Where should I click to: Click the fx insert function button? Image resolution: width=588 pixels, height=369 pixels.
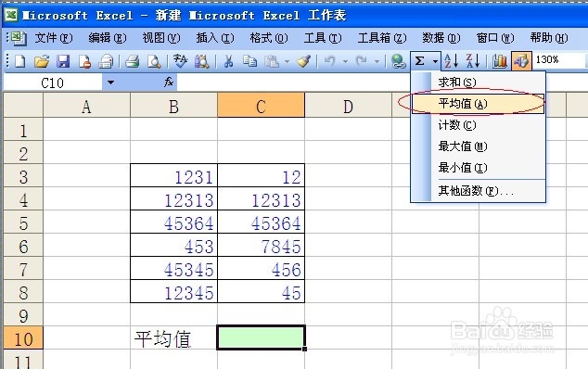[x=169, y=83]
